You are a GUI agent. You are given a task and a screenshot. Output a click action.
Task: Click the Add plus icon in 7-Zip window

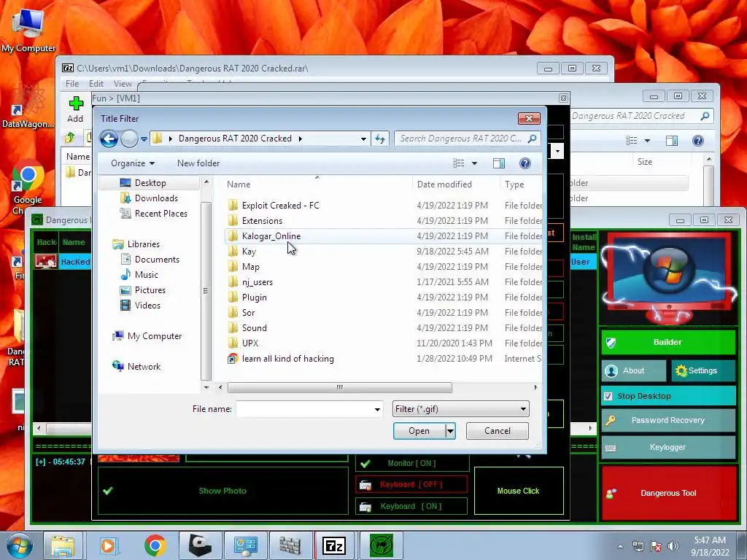point(76,104)
